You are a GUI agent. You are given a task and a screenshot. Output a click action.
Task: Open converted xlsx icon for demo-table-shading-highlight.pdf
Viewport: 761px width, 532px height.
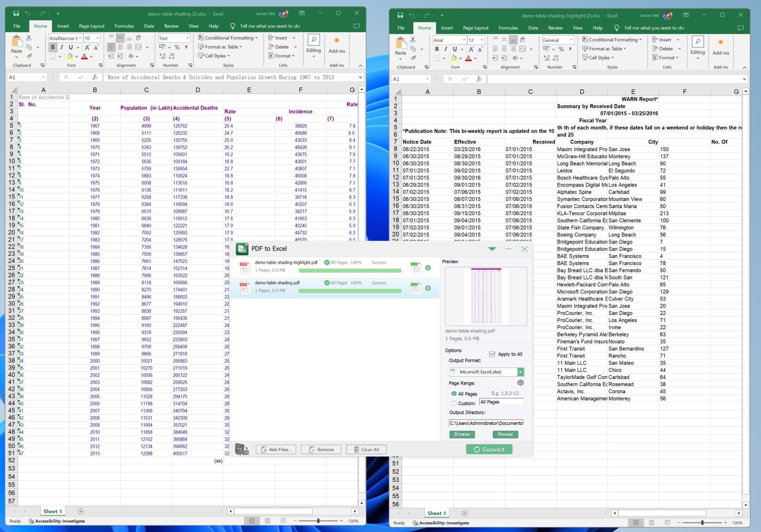[x=416, y=267]
